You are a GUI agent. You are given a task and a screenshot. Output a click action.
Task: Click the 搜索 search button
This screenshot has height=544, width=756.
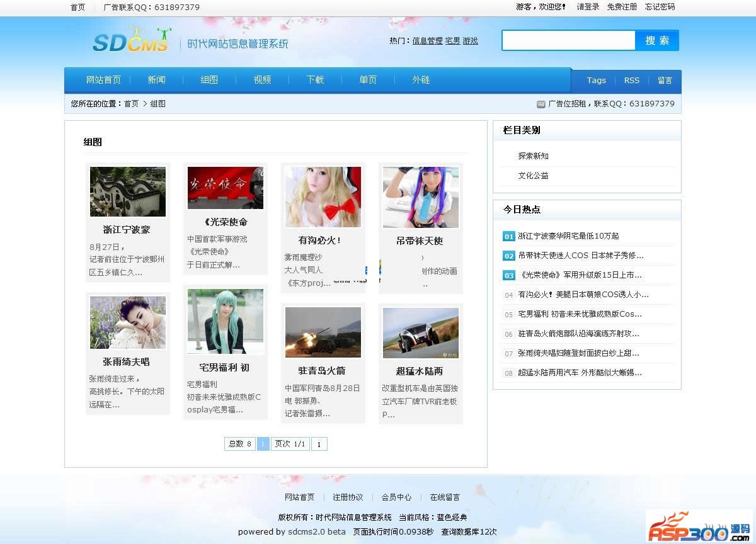(657, 40)
